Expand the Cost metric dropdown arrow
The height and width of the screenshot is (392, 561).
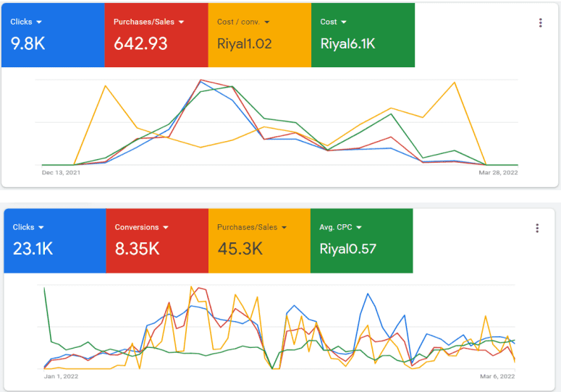[x=344, y=22]
